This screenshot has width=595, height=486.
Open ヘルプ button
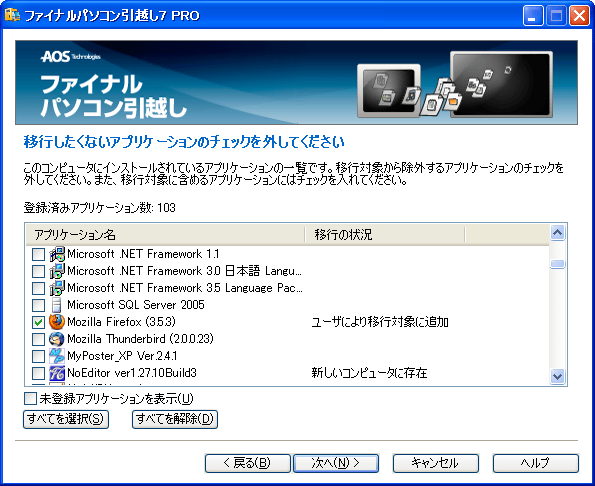[536, 463]
